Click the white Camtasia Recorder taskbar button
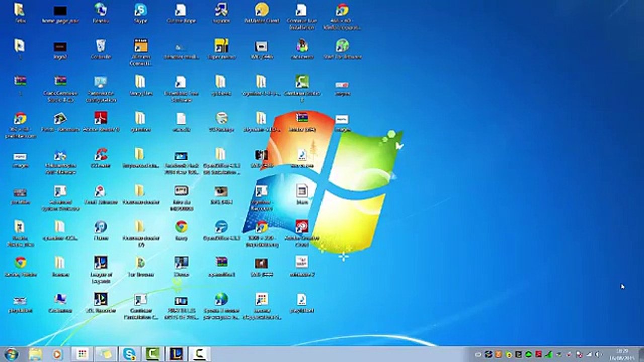644x362 pixels. (x=200, y=354)
